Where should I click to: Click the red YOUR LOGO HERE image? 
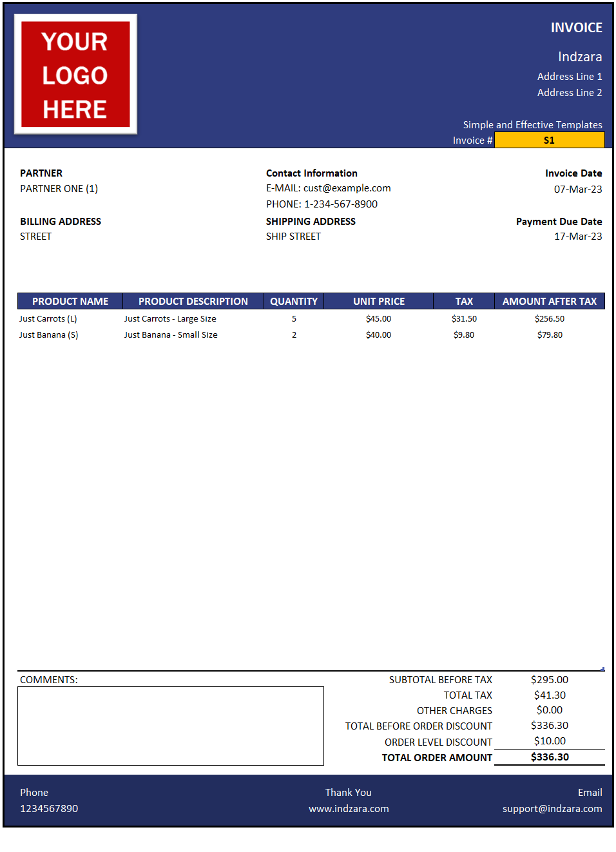coord(75,74)
